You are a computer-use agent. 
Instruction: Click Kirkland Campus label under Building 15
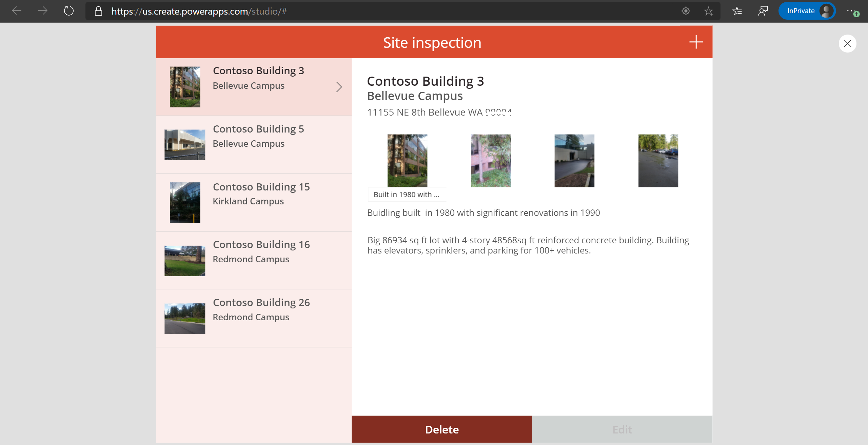(248, 201)
